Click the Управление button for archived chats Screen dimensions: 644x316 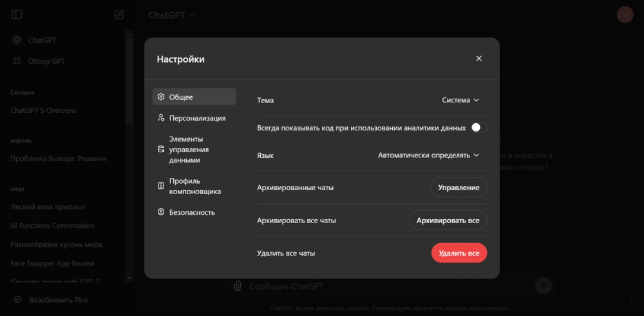point(459,188)
